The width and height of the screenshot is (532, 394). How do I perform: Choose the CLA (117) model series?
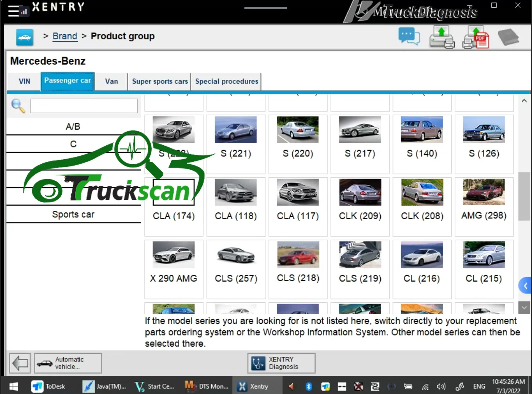point(298,207)
